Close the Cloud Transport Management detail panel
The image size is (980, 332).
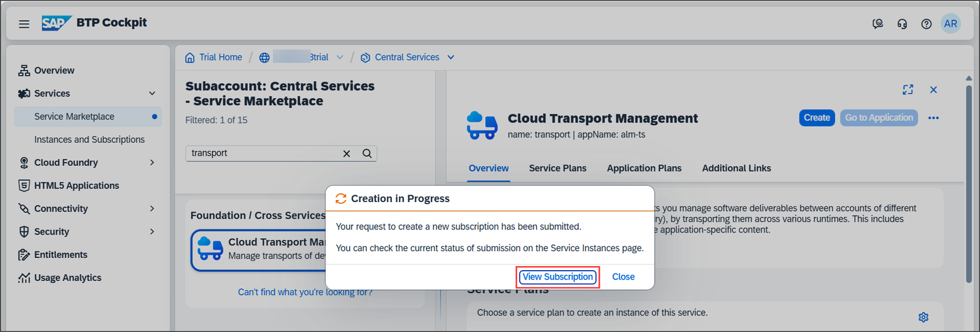(934, 90)
